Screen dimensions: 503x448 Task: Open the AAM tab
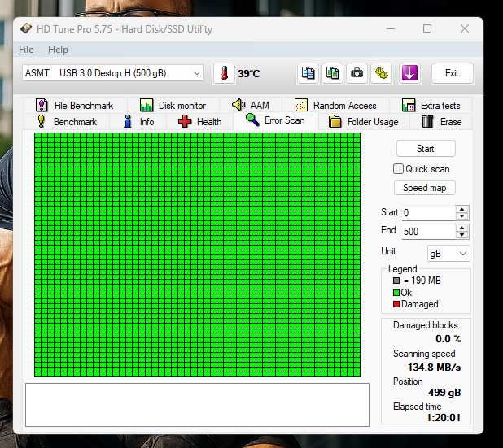[251, 106]
